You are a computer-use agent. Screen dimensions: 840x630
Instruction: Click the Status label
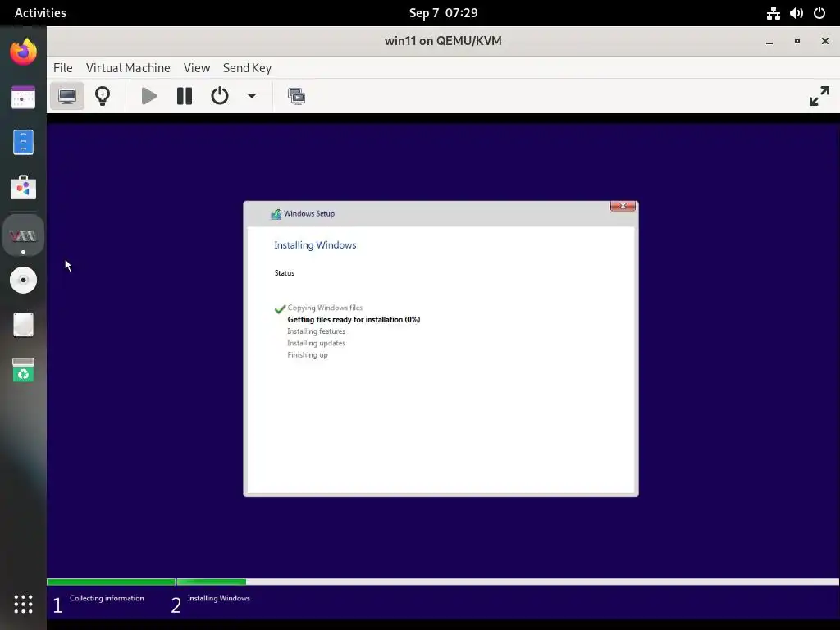point(285,272)
